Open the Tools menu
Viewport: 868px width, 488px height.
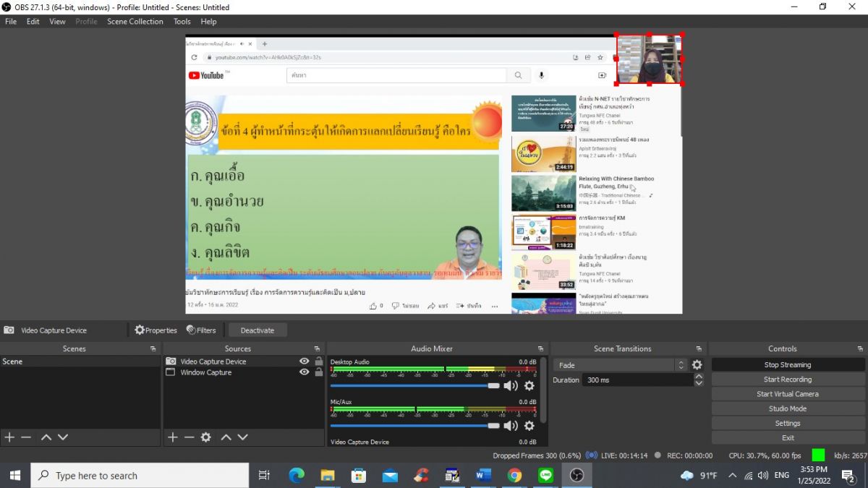coord(182,22)
